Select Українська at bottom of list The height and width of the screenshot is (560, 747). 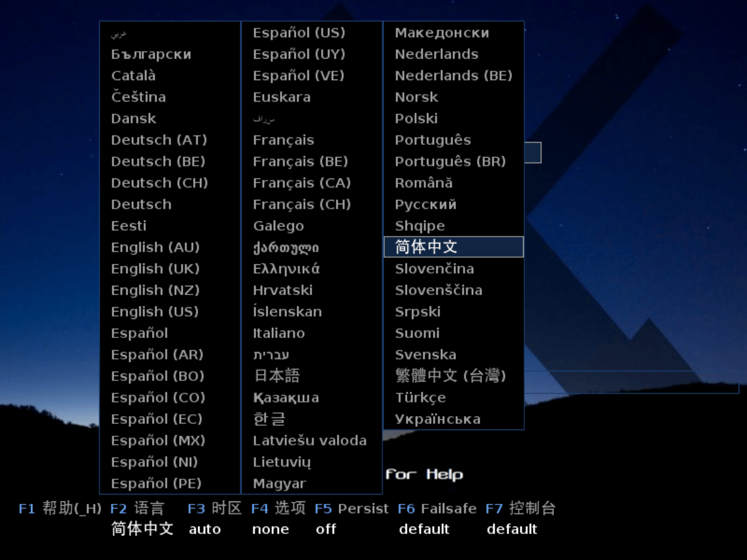[437, 419]
